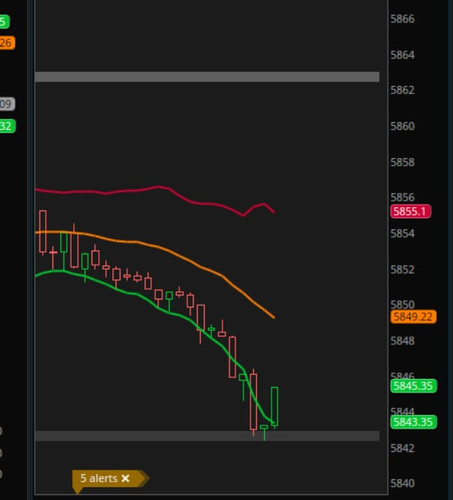Click the 5860 price axis label

tap(403, 126)
